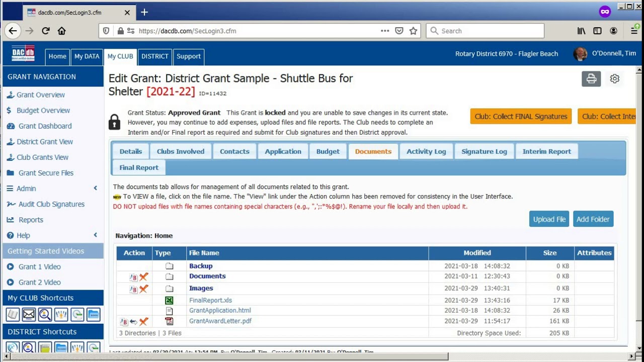Screen dimensions: 644x362
Task: Open Grant Overview in the sidebar
Action: click(41, 95)
